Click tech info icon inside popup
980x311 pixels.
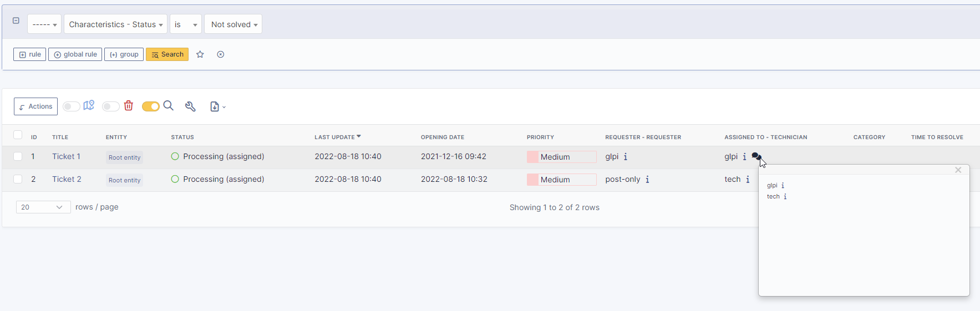pos(785,196)
